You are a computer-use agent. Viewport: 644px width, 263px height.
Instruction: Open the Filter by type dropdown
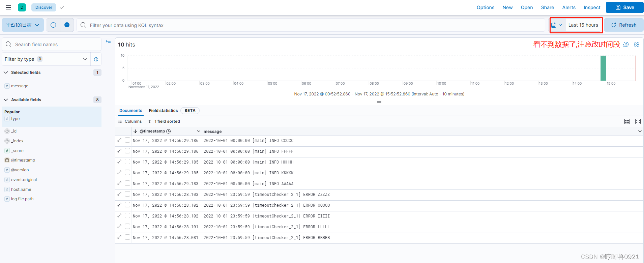point(46,59)
